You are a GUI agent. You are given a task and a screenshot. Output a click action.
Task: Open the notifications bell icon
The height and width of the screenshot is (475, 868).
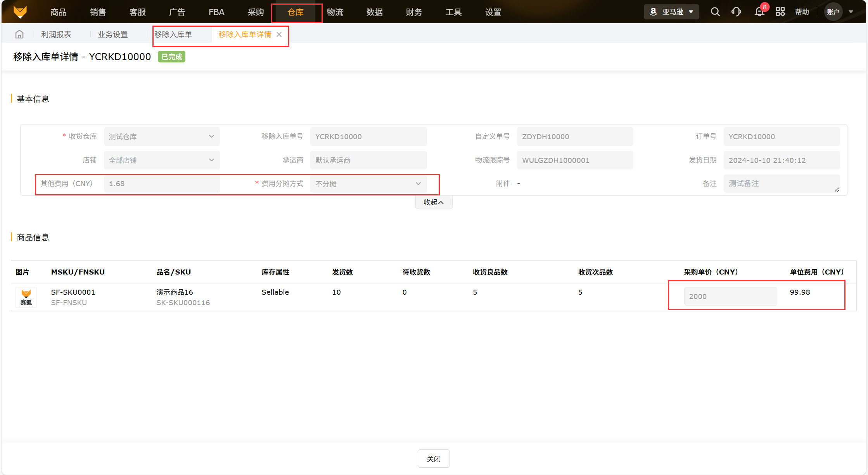tap(759, 12)
